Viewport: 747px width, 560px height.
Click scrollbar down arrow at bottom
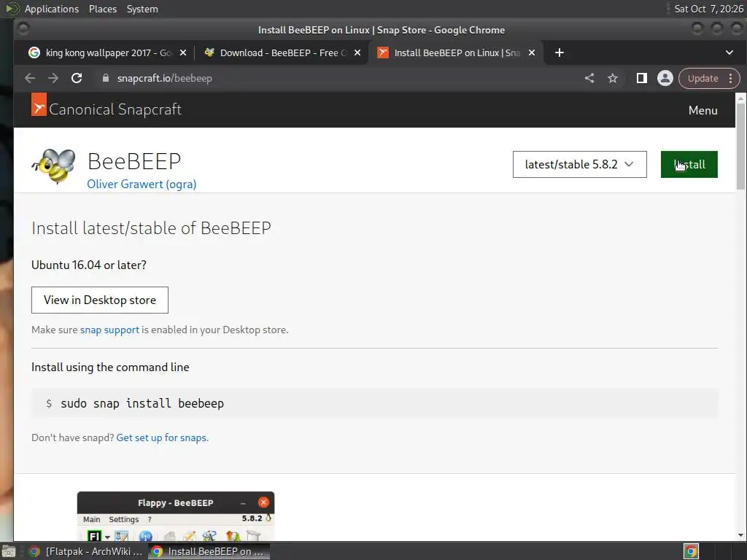click(740, 535)
